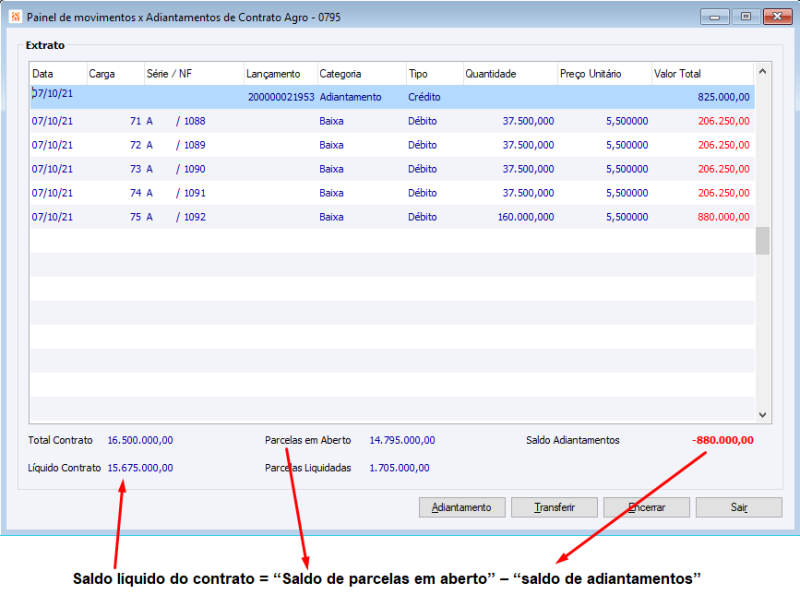Click the scroll down arrow of Extrato grid
The width and height of the screenshot is (800, 595).
click(763, 415)
